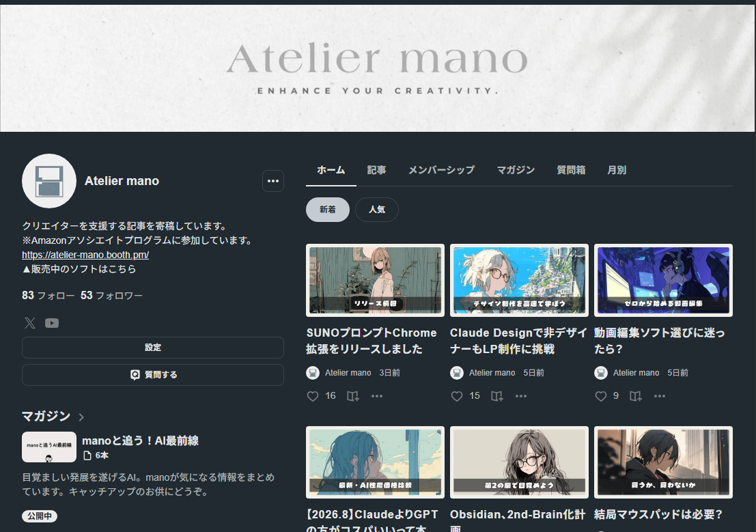
Task: Click the 9 likes count
Action: [x=616, y=396]
